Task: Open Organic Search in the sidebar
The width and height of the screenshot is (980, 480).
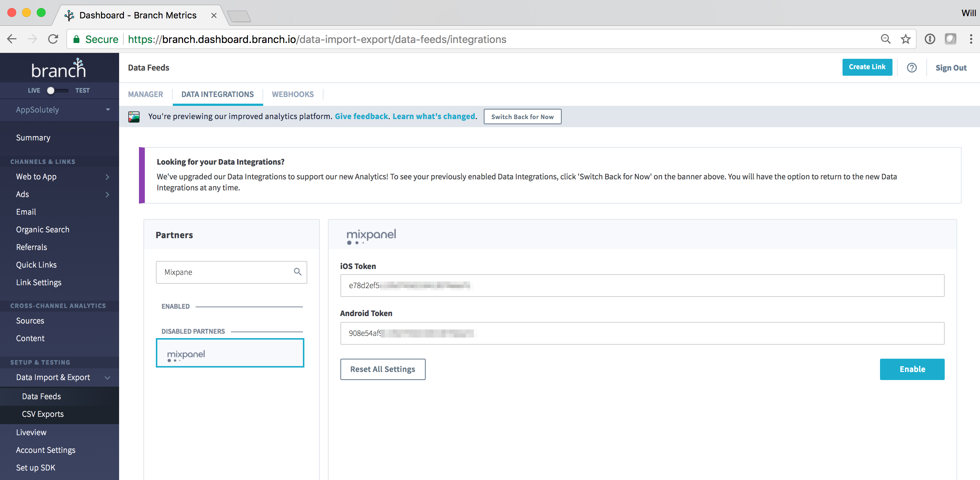Action: coord(43,229)
